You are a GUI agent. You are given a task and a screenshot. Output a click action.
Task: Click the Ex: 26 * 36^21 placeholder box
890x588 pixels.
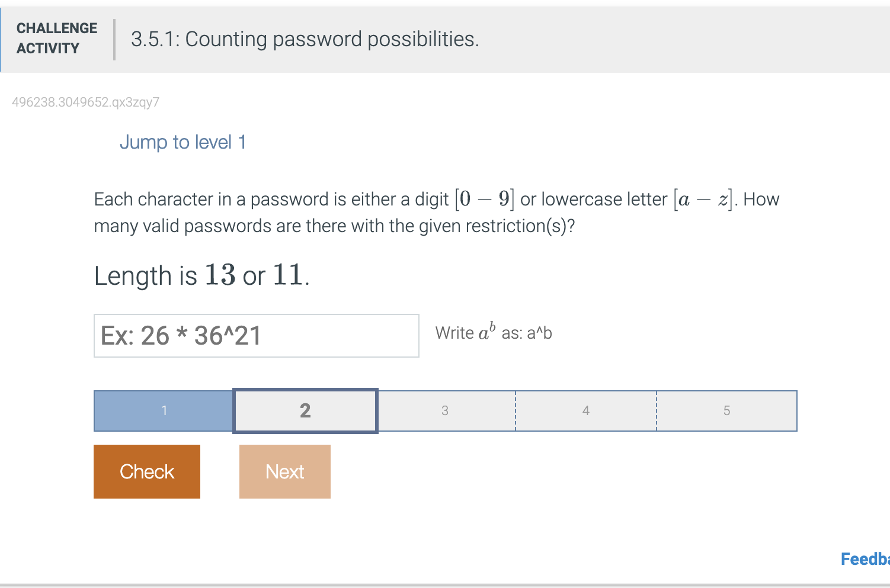(x=256, y=335)
